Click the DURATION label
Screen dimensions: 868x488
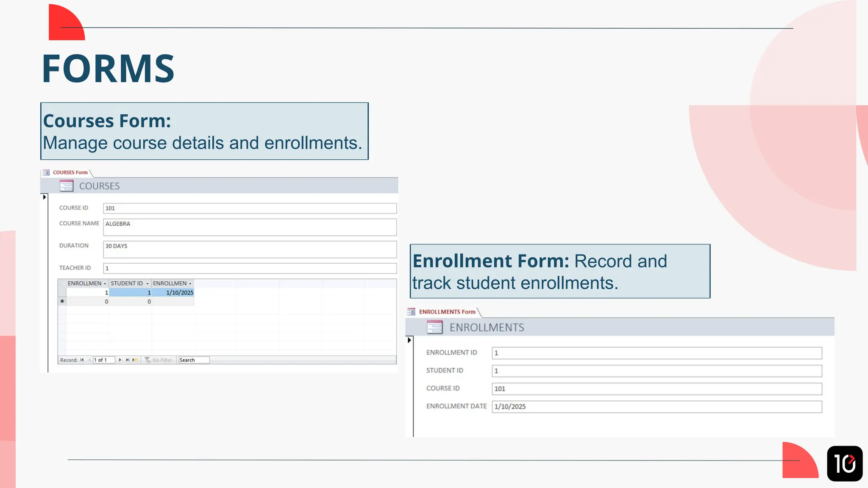pyautogui.click(x=74, y=246)
